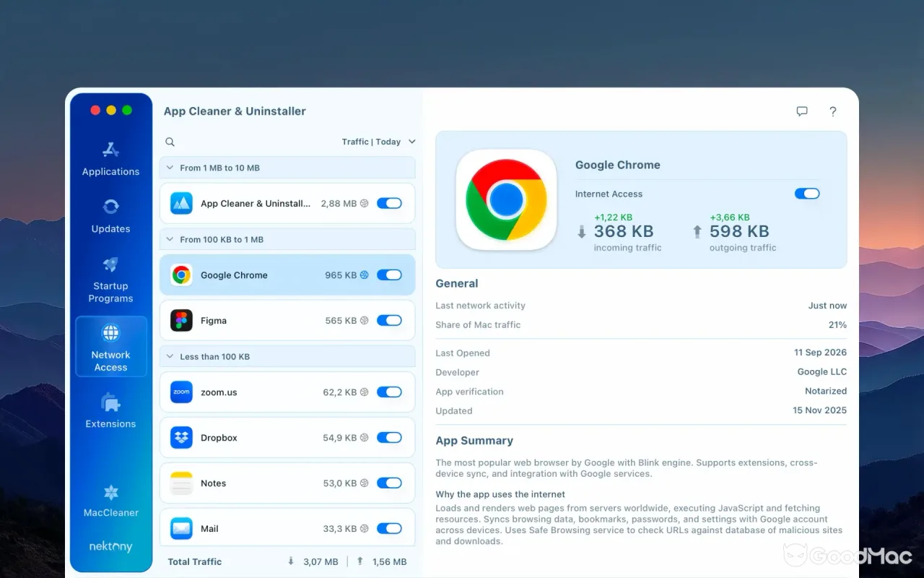Click the App Cleaner & Uninstaller window title

pos(235,111)
